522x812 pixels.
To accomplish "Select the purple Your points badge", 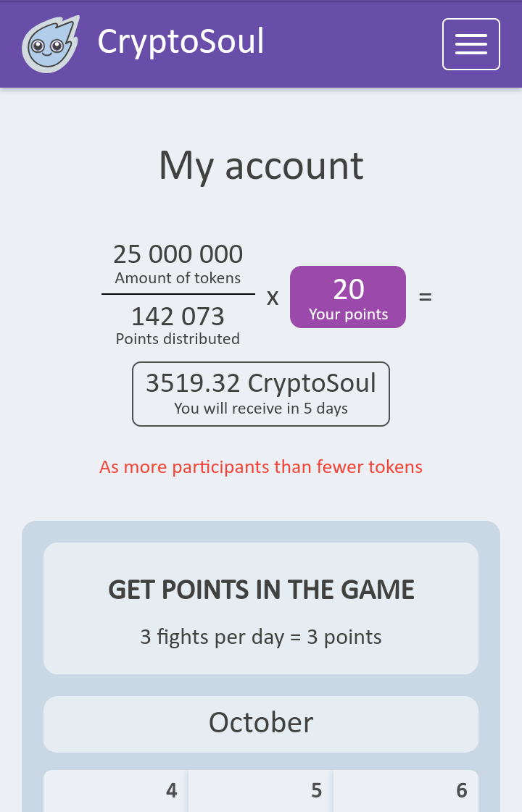I will click(x=348, y=297).
